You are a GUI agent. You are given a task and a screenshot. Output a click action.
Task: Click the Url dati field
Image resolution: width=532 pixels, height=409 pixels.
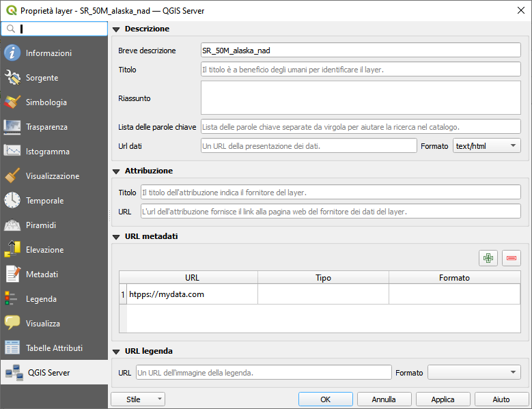pyautogui.click(x=309, y=145)
